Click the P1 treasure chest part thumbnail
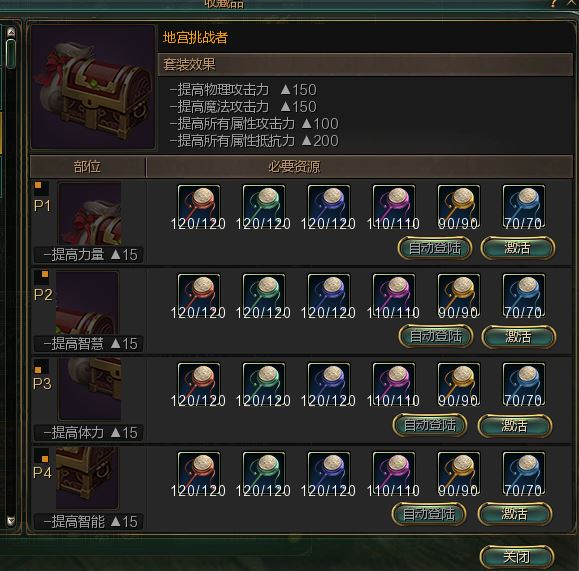 pyautogui.click(x=90, y=214)
